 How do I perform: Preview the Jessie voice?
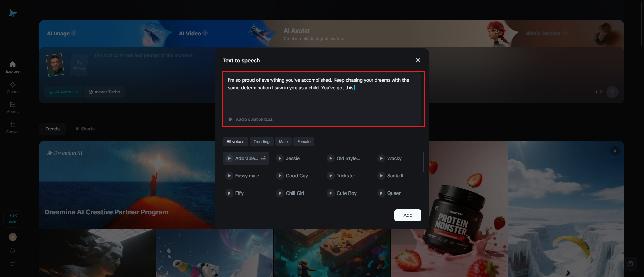[x=280, y=158]
